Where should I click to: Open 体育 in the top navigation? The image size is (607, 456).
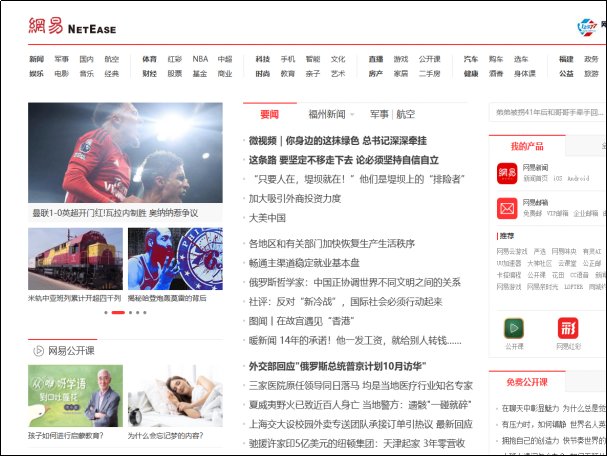(149, 59)
